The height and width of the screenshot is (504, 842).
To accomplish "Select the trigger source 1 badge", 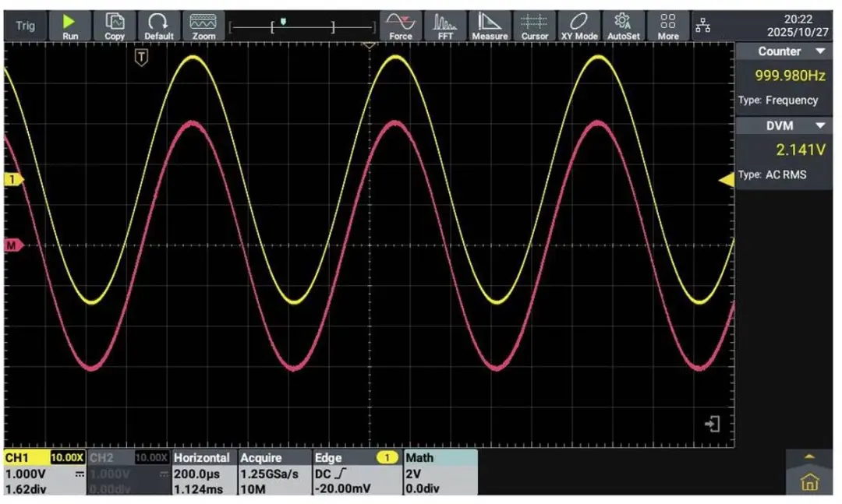I will point(387,458).
